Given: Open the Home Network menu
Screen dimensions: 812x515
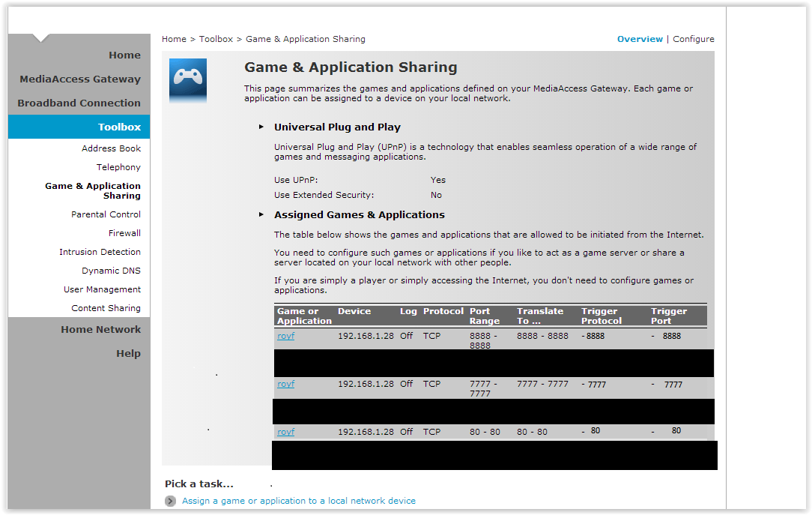Looking at the screenshot, I should [x=100, y=329].
